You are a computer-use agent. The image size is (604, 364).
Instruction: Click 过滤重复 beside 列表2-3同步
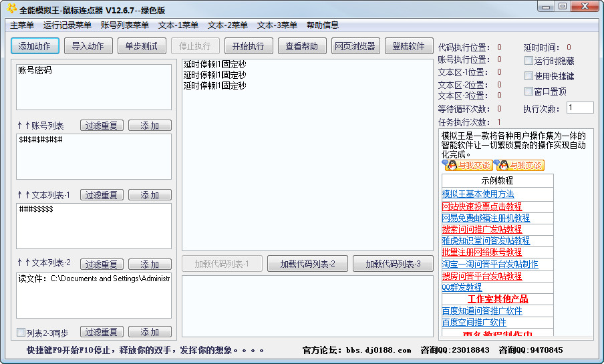click(102, 332)
